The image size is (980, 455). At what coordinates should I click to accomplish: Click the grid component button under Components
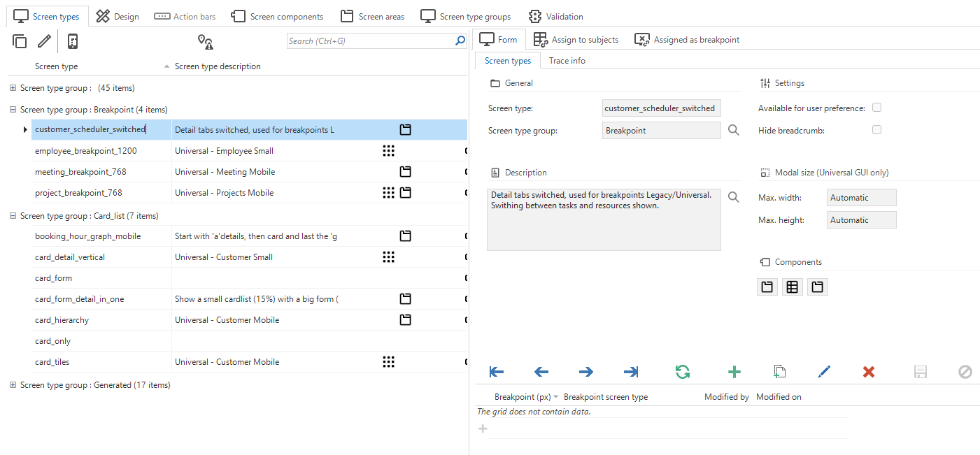point(792,287)
